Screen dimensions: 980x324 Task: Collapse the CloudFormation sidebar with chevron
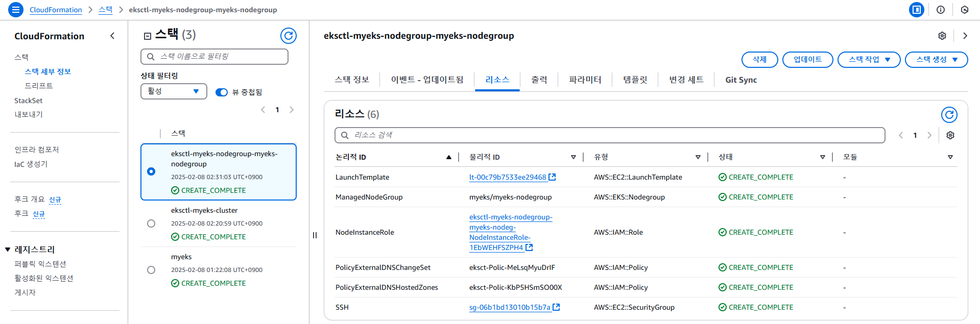coord(112,36)
